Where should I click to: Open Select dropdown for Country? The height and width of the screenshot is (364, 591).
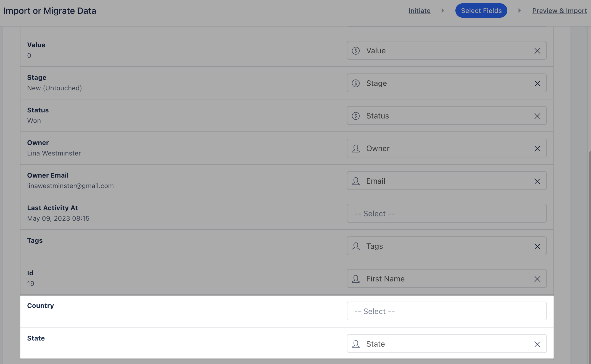[x=447, y=311]
